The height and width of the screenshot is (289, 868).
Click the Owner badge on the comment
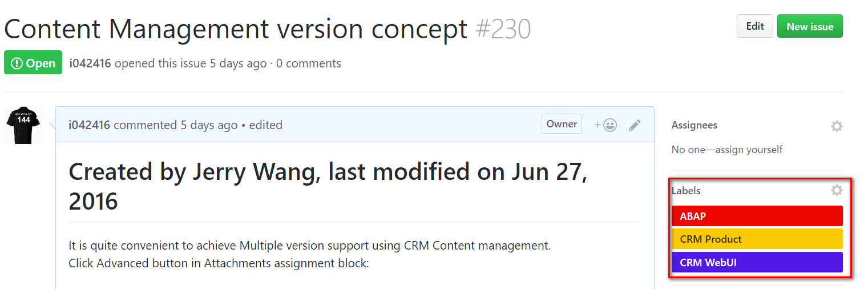[562, 124]
